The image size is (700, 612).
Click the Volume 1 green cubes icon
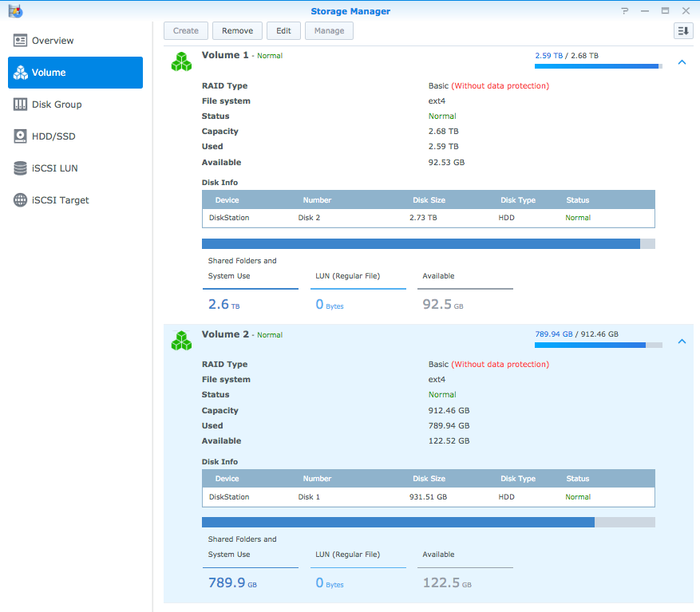[181, 61]
